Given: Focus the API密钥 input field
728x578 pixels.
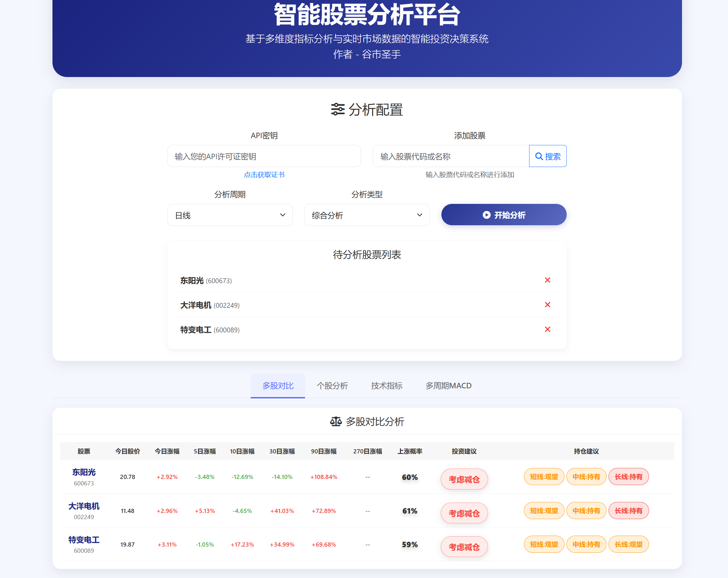Looking at the screenshot, I should (x=264, y=156).
